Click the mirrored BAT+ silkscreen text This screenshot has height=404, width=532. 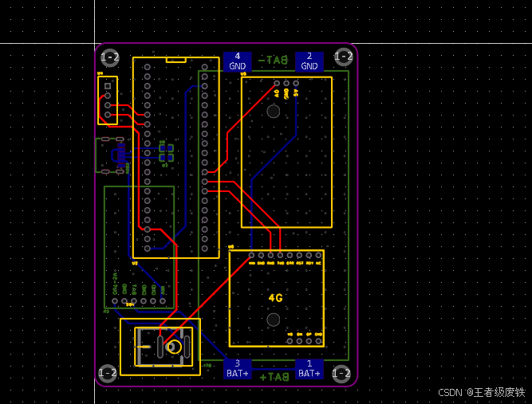[x=274, y=377]
